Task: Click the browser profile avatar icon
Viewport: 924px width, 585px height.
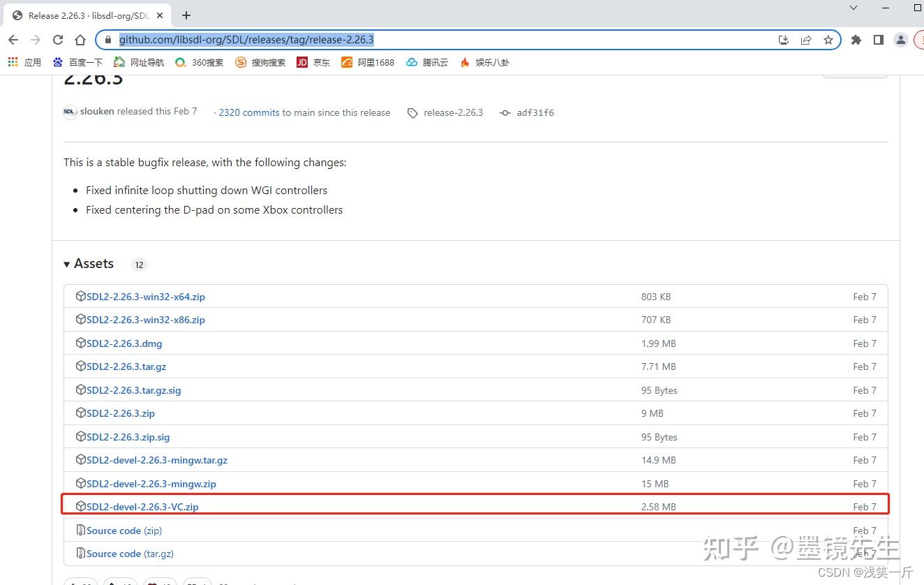Action: (900, 40)
